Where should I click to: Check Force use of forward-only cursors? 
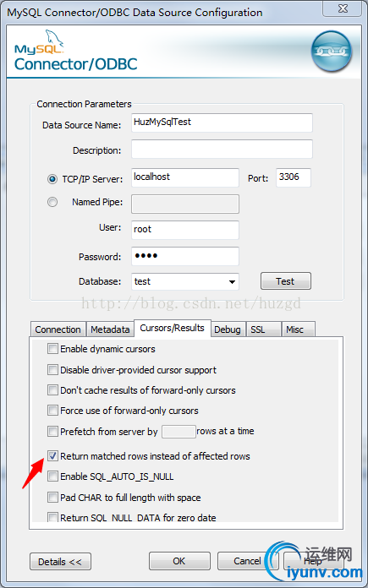pyautogui.click(x=52, y=411)
